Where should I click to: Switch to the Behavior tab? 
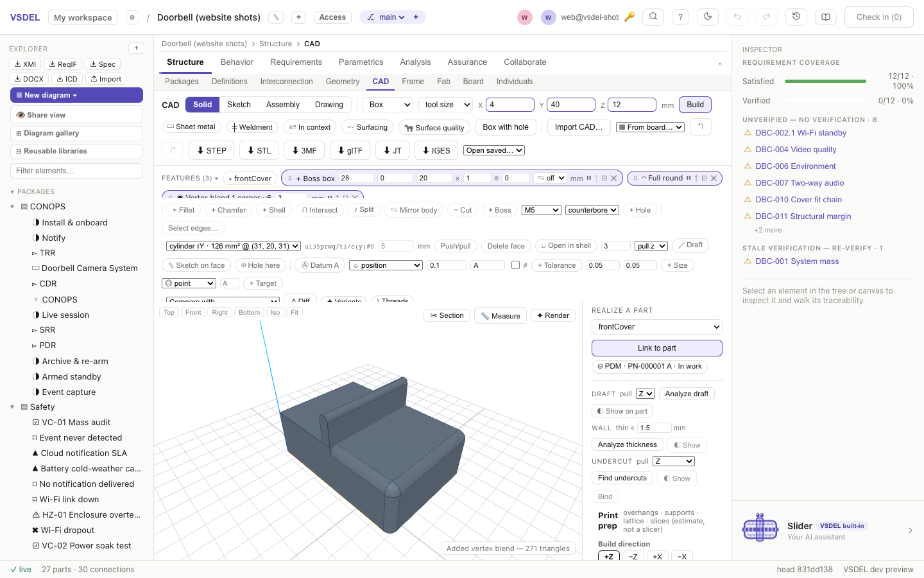(x=237, y=62)
